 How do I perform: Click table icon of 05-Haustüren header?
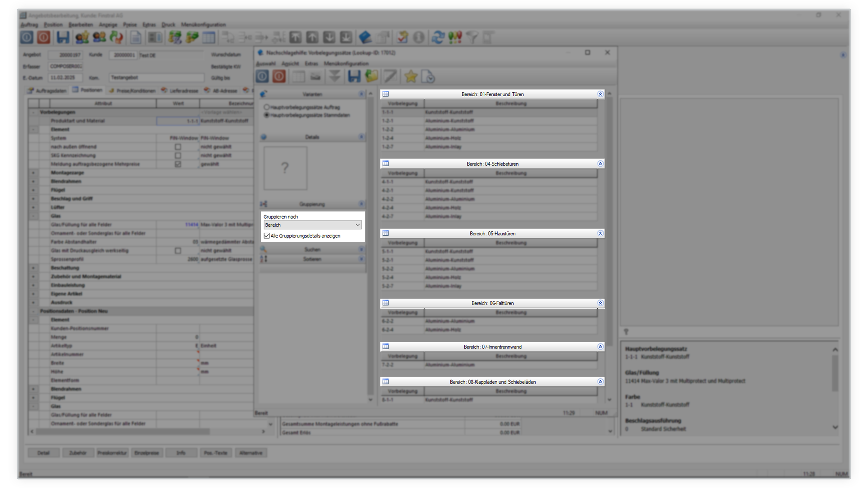click(386, 233)
